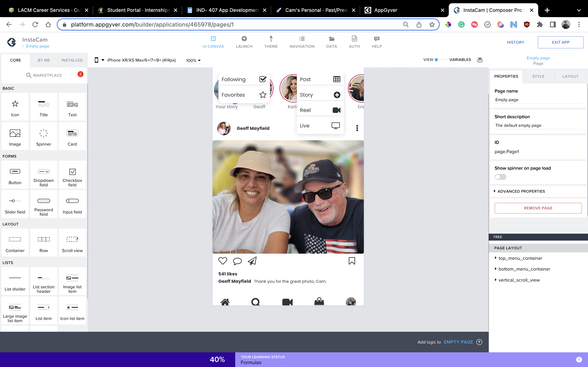This screenshot has height=367, width=588.
Task: Open the Theme brush icon
Action: coord(271,39)
